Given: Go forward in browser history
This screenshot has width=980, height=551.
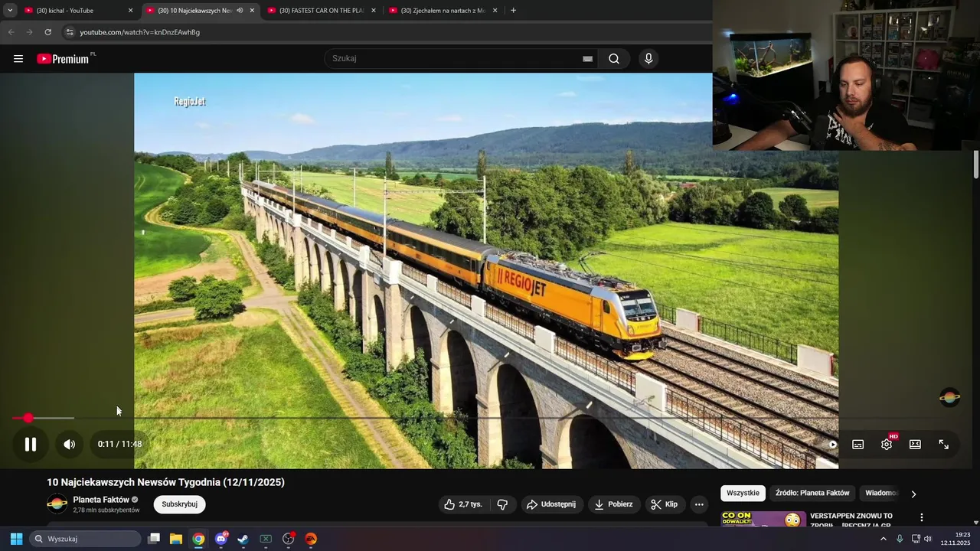Looking at the screenshot, I should click(29, 32).
